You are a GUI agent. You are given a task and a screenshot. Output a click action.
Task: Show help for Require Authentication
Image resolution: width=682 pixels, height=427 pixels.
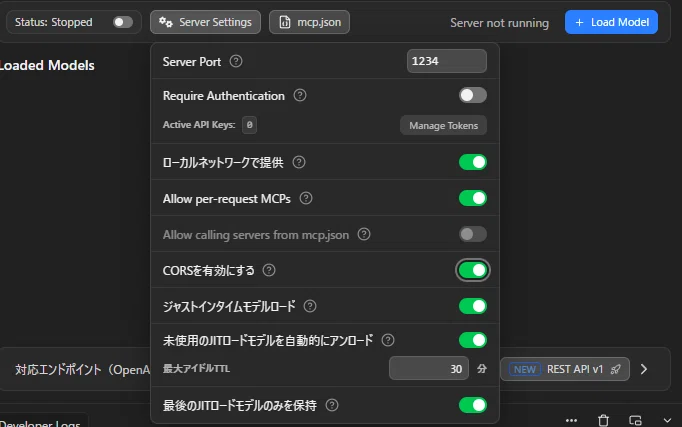(300, 95)
